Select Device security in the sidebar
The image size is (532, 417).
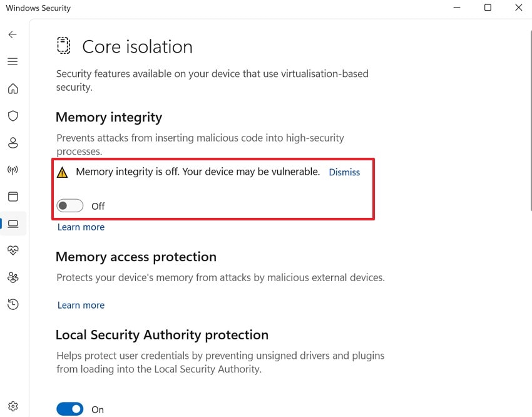click(13, 223)
